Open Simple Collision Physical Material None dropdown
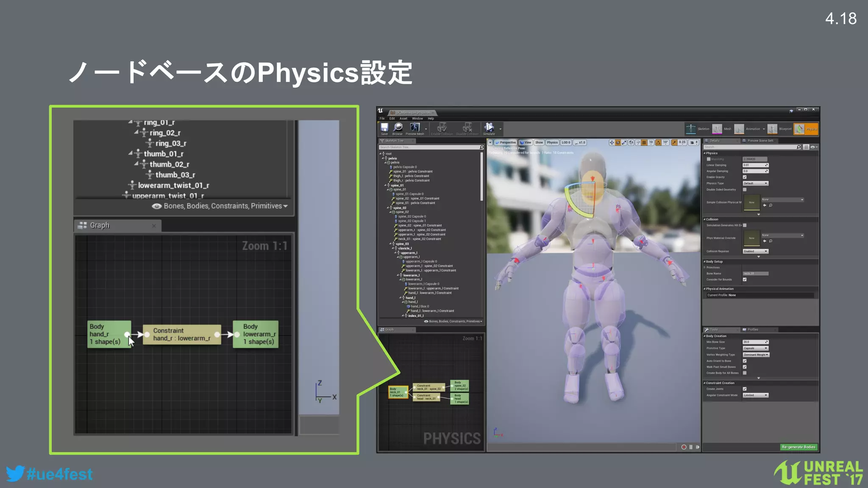The width and height of the screenshot is (868, 488). coord(782,200)
